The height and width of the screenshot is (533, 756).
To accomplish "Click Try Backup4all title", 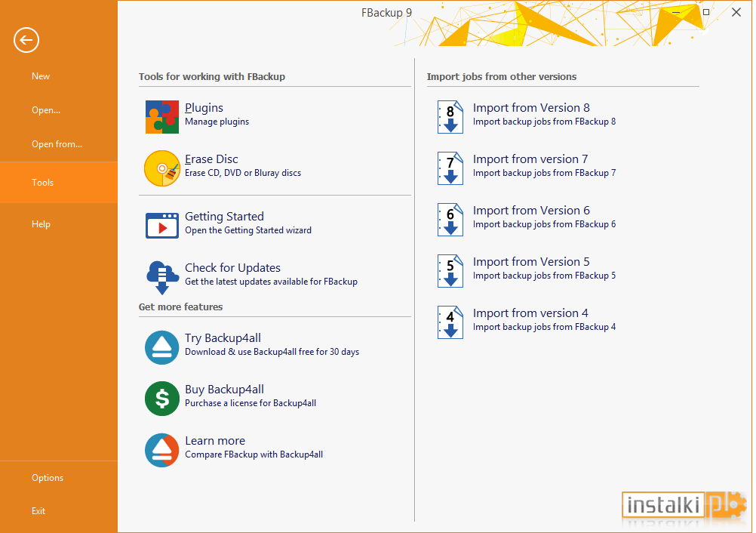I will tap(223, 338).
